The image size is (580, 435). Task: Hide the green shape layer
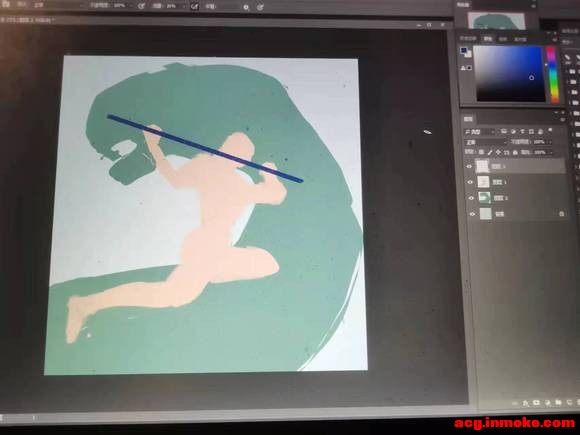471,198
